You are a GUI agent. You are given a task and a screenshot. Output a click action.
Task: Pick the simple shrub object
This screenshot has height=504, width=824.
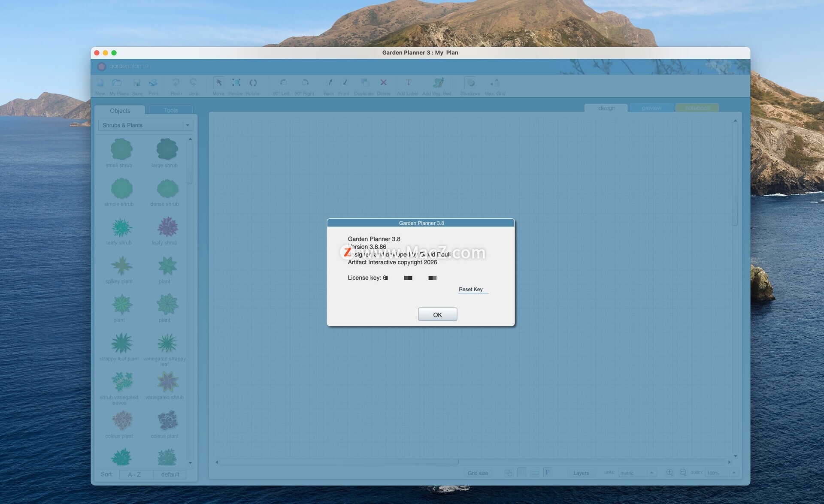click(x=121, y=188)
